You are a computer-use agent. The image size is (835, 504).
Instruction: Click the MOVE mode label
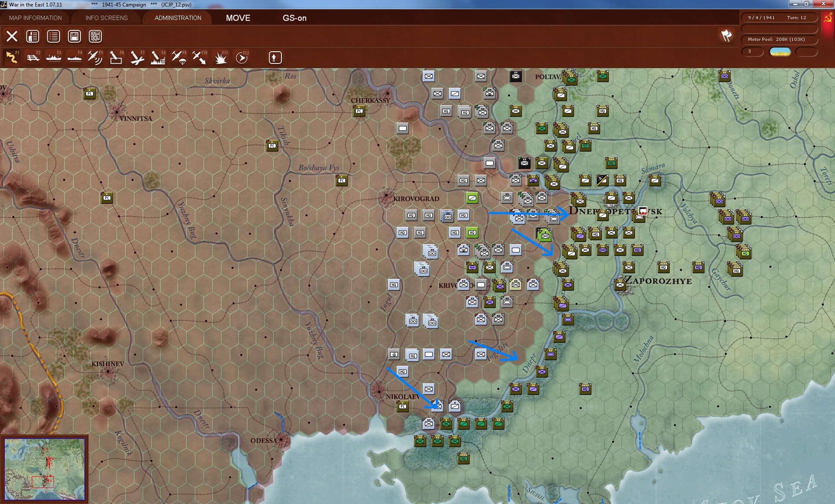pyautogui.click(x=238, y=18)
